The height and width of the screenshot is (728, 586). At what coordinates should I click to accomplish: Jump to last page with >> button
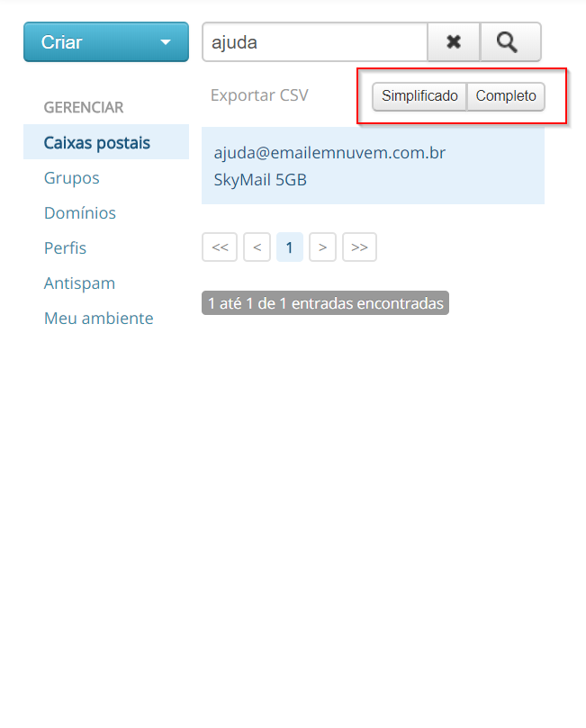pos(359,247)
